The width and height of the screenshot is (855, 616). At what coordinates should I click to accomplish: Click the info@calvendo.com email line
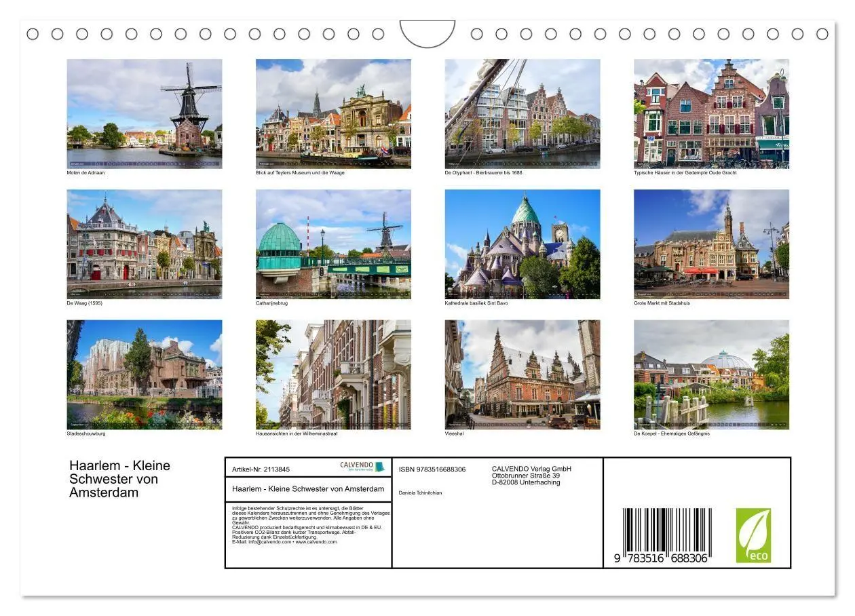(284, 542)
